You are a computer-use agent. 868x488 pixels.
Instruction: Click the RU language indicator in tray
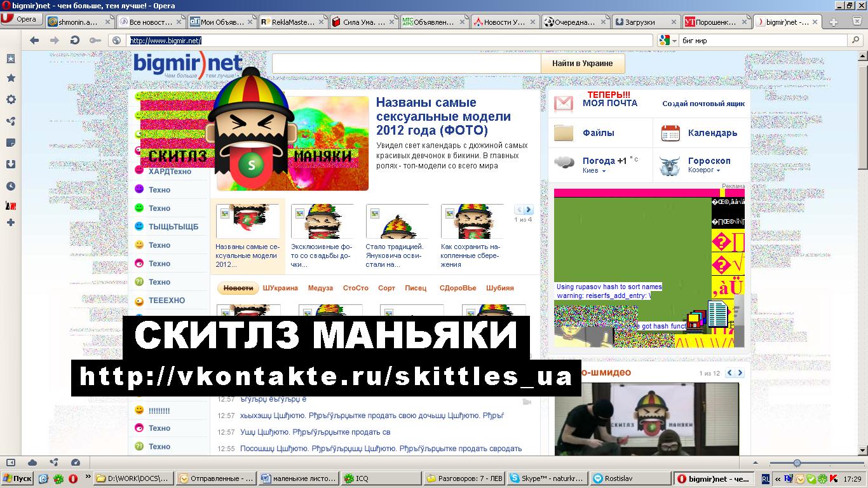(x=766, y=478)
